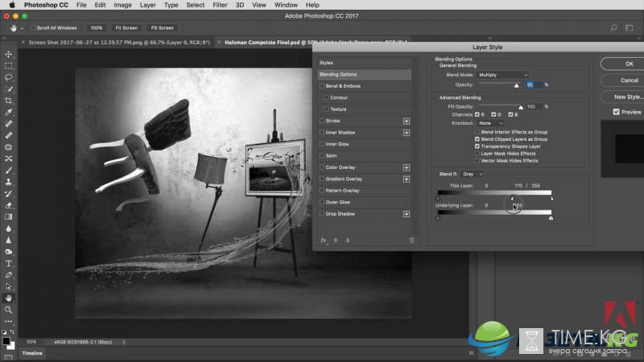This screenshot has height=362, width=644.
Task: Select the Patch tool
Action: [8, 147]
